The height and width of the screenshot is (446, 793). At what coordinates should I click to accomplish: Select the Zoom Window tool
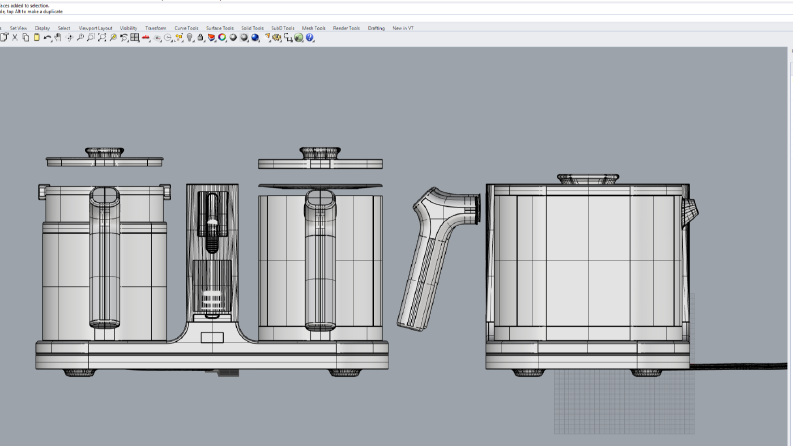click(x=91, y=37)
